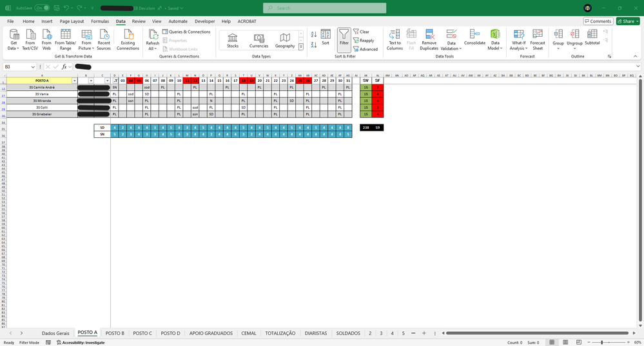
Task: Open Text to Columns
Action: pyautogui.click(x=395, y=40)
